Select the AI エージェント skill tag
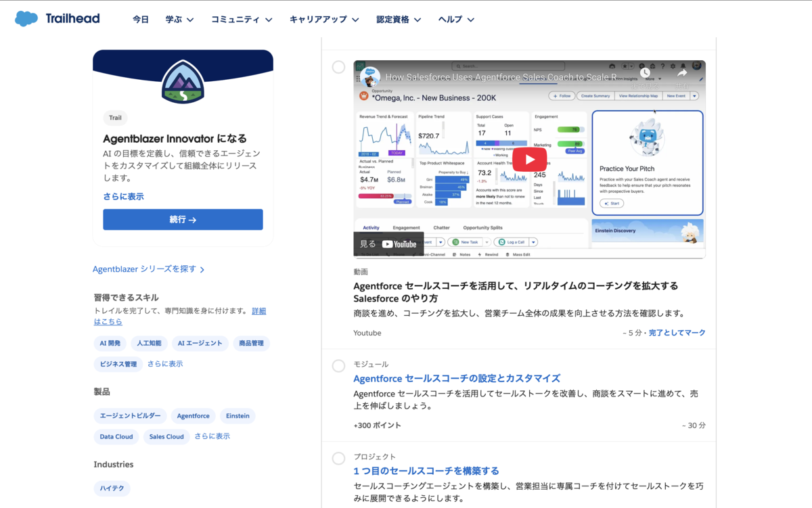This screenshot has width=812, height=508. (200, 344)
